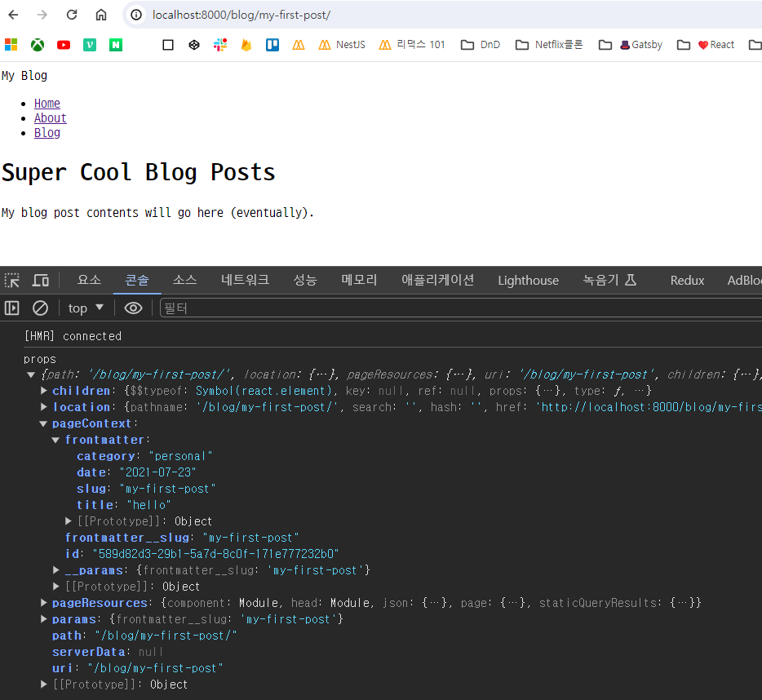Switch to the Lighthouse tab
Image resolution: width=762 pixels, height=700 pixels.
[x=528, y=281]
